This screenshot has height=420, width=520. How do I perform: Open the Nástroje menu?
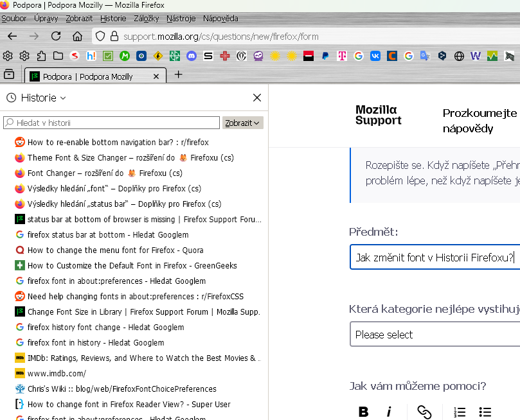(181, 19)
